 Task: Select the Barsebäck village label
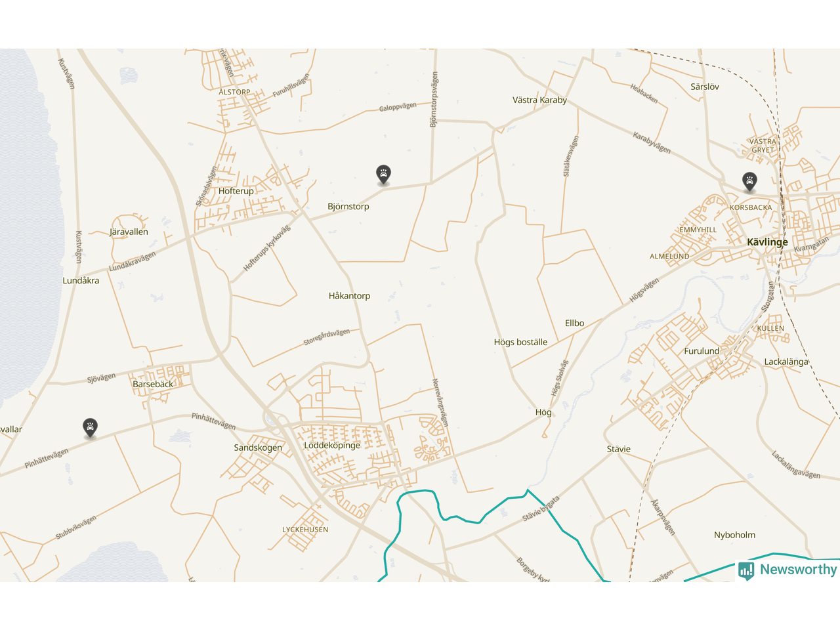(x=153, y=385)
